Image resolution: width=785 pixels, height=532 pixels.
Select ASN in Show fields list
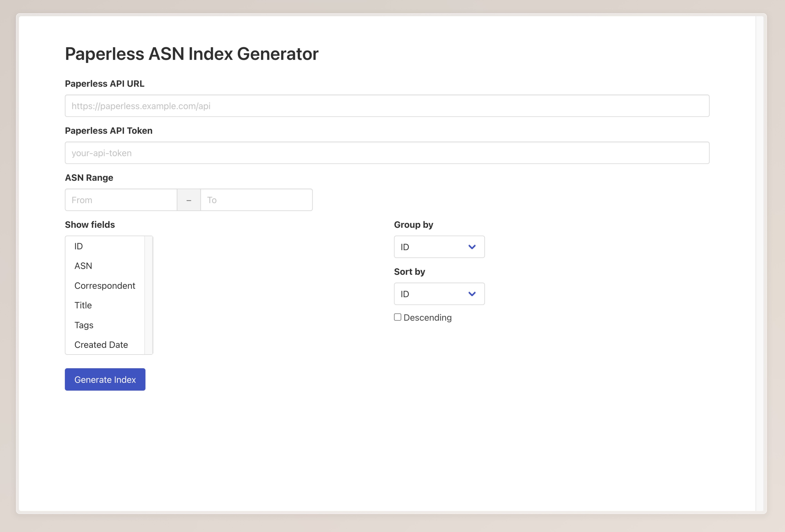[83, 266]
